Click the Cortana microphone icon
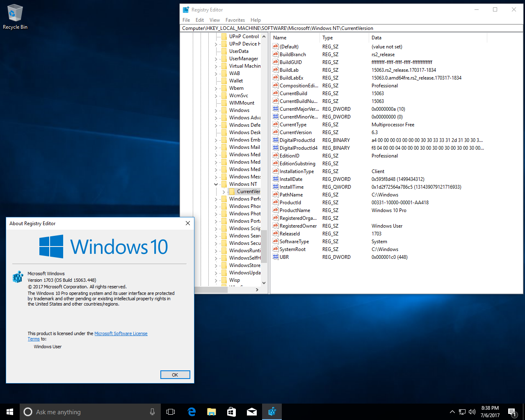The width and height of the screenshot is (525, 420). coord(152,412)
